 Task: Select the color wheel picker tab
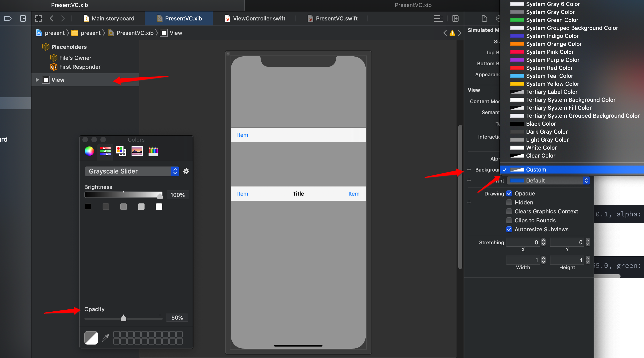89,151
